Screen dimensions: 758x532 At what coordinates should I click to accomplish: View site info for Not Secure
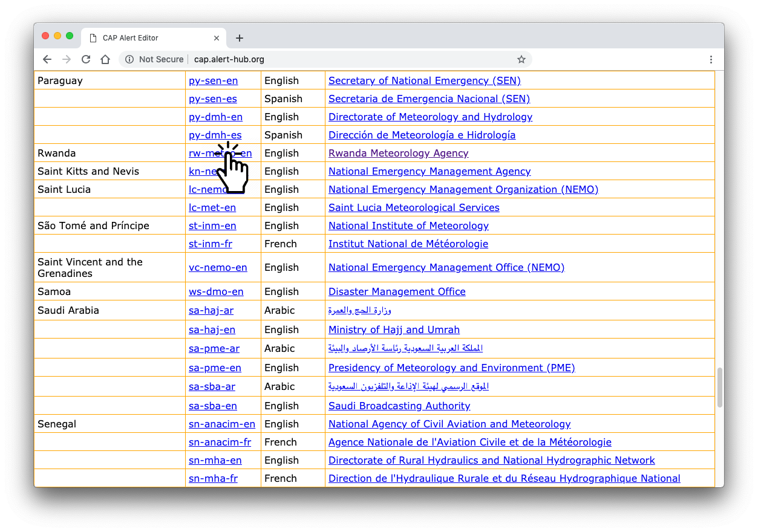(x=154, y=59)
